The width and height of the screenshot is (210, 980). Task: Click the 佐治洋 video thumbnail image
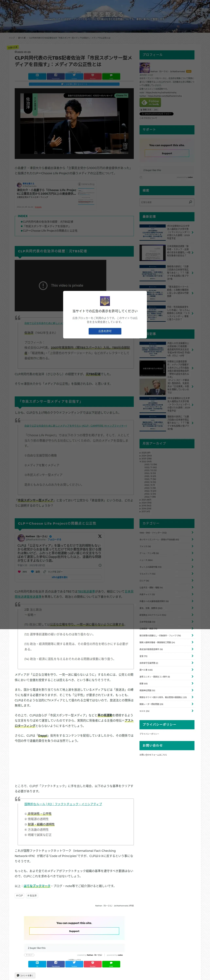pyautogui.click(x=74, y=124)
